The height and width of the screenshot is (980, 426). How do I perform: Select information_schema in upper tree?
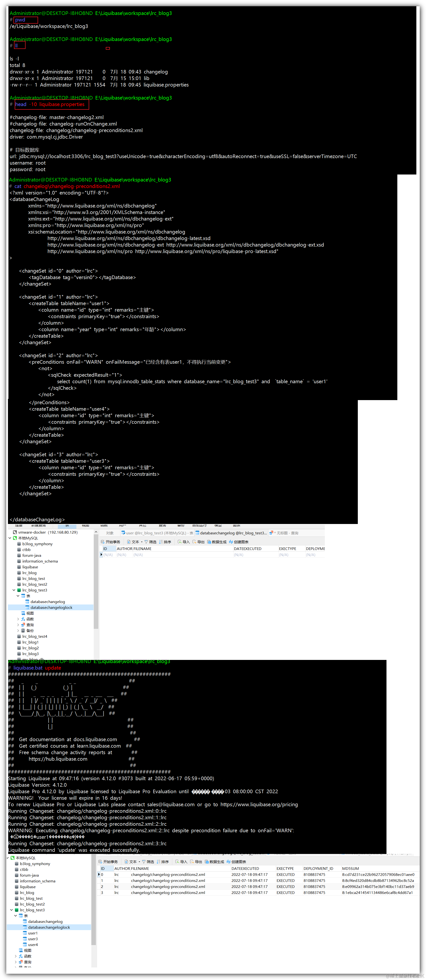click(x=38, y=561)
